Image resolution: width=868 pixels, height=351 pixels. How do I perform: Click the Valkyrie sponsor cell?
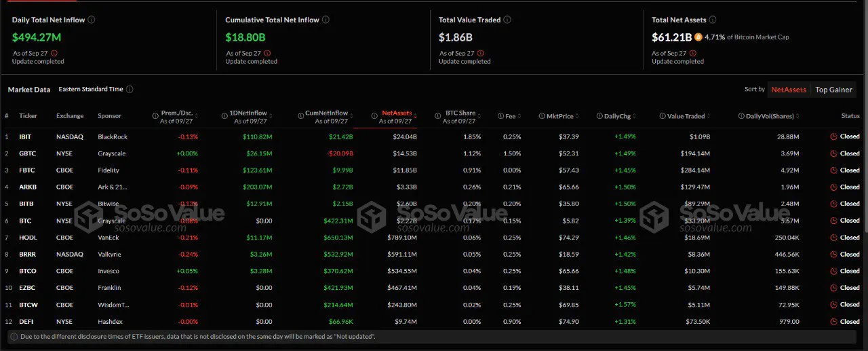point(109,254)
